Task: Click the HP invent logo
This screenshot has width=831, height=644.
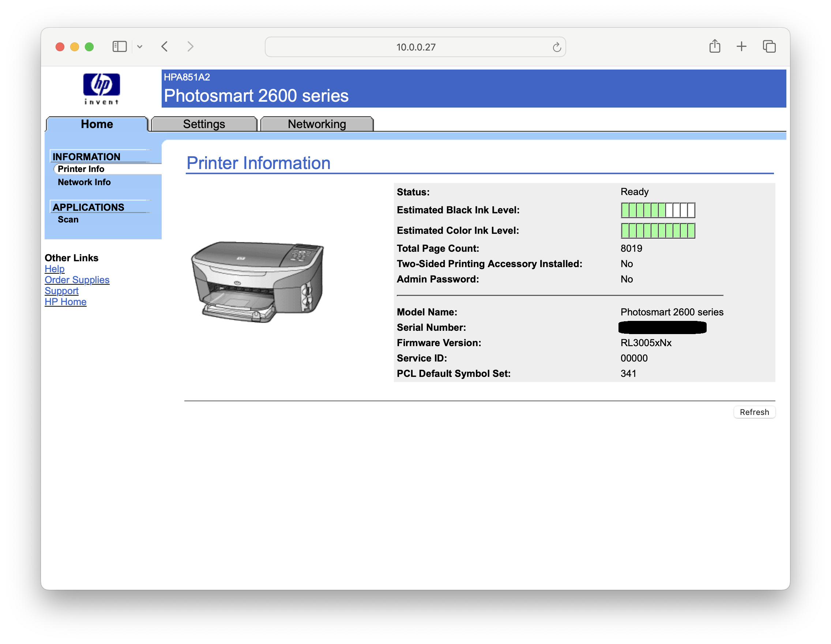Action: tap(102, 89)
